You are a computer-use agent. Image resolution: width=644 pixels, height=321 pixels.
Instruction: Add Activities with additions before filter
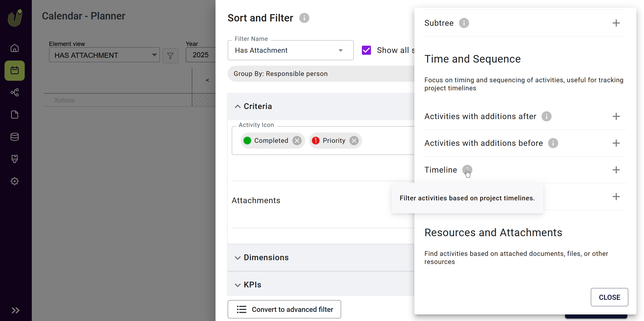click(x=616, y=143)
